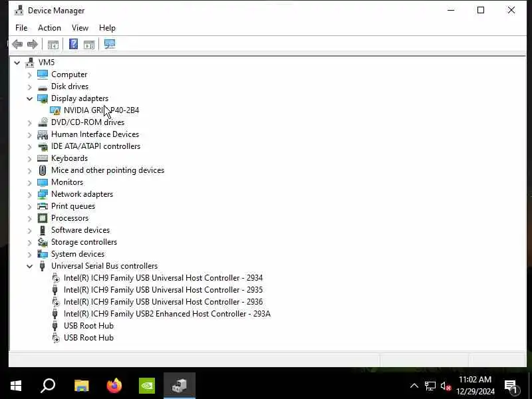Click the DVD/CD-ROM drives icon
Viewport: 532px width, 399px height.
click(x=43, y=122)
